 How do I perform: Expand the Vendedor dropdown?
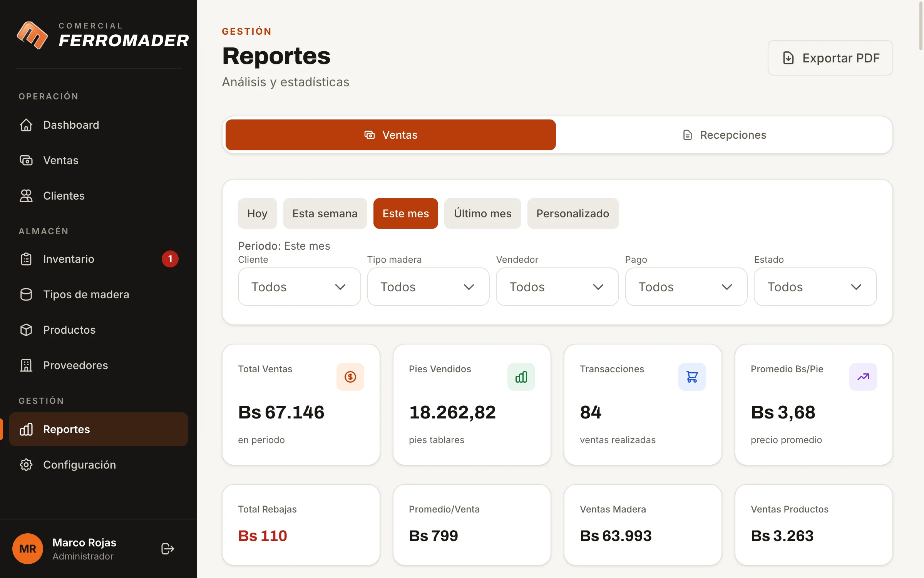point(557,287)
